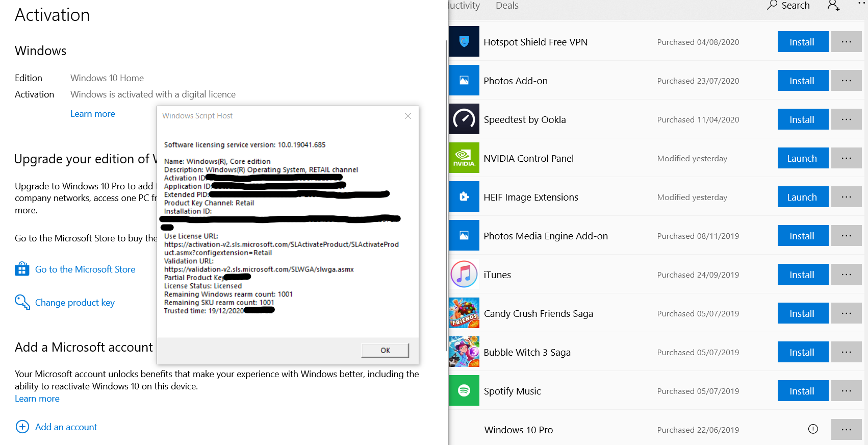868x445 pixels.
Task: Install Hotspot Shield Free VPN
Action: (x=803, y=42)
